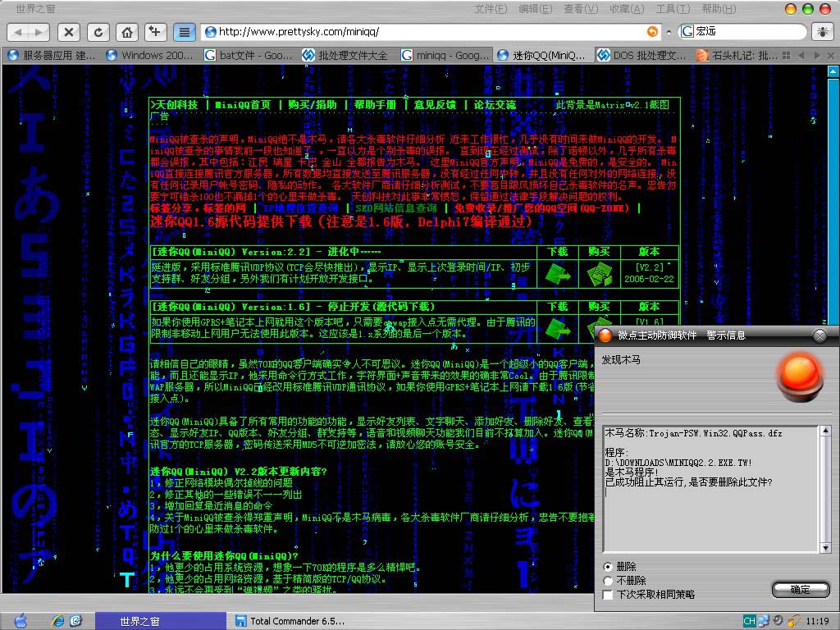Image resolution: width=840 pixels, height=630 pixels.
Task: Open the 帮助(H) menu
Action: tap(719, 8)
